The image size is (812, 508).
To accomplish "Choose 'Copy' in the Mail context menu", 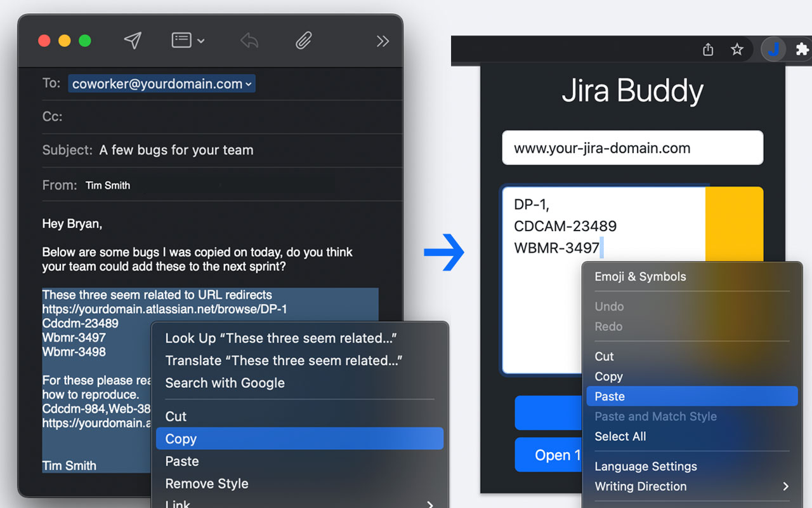I will (x=299, y=439).
